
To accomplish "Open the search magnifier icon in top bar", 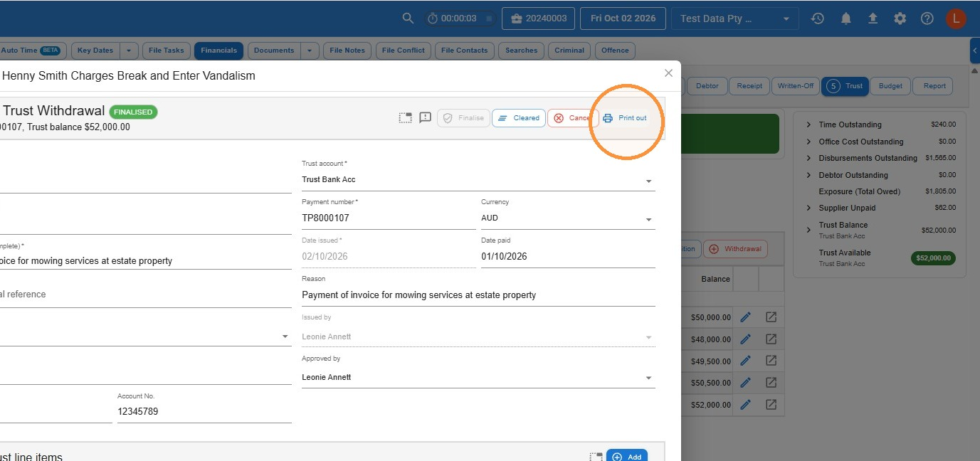I will pos(408,18).
